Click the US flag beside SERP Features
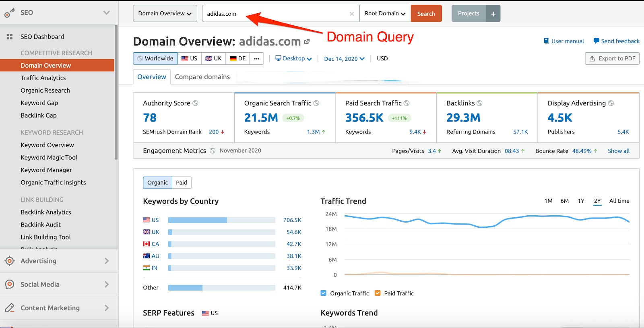Image resolution: width=644 pixels, height=328 pixels. pyautogui.click(x=205, y=313)
